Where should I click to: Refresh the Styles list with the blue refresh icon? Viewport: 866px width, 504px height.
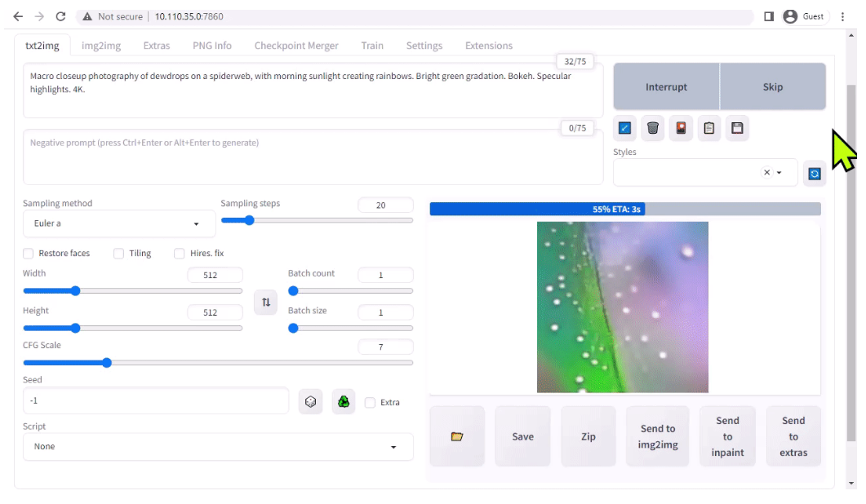coord(814,173)
